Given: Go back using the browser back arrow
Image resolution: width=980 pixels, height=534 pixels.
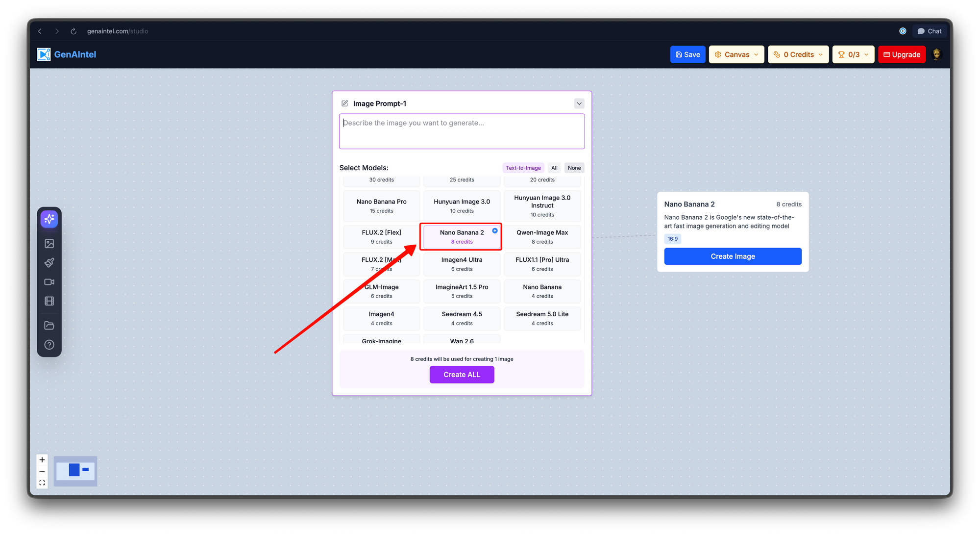Looking at the screenshot, I should 40,31.
